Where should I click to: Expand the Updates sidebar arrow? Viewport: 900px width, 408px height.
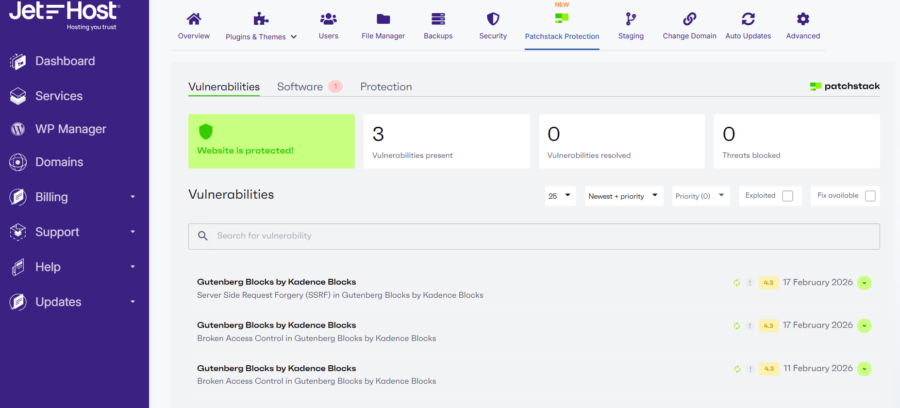(x=133, y=302)
